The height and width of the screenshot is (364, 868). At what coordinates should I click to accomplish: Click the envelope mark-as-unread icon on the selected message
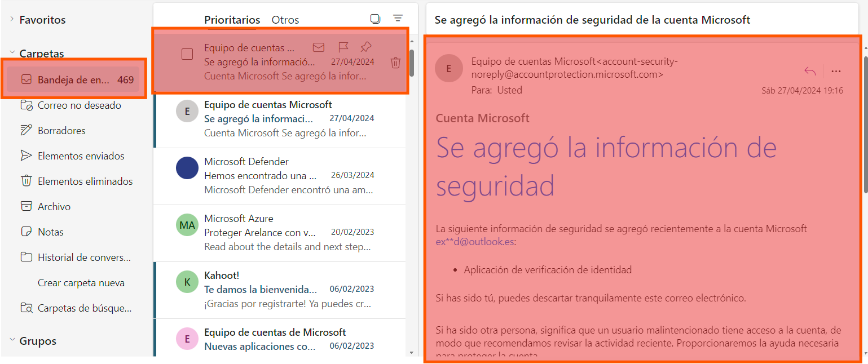tap(319, 47)
